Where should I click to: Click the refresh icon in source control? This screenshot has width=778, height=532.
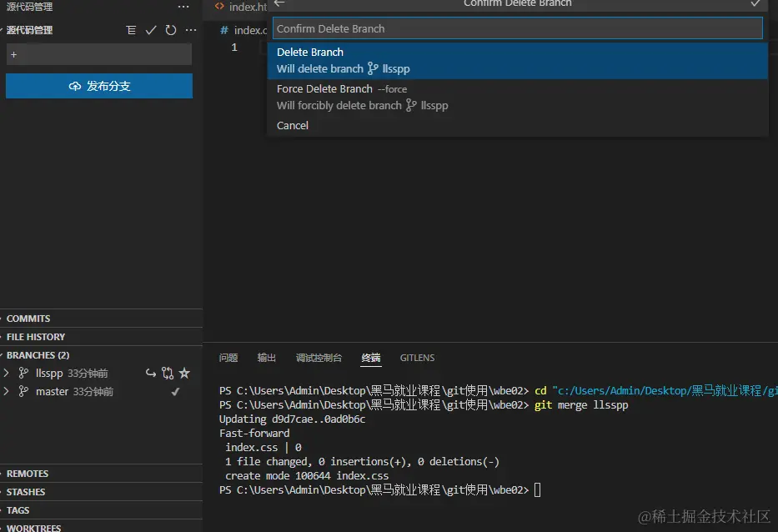pyautogui.click(x=171, y=30)
